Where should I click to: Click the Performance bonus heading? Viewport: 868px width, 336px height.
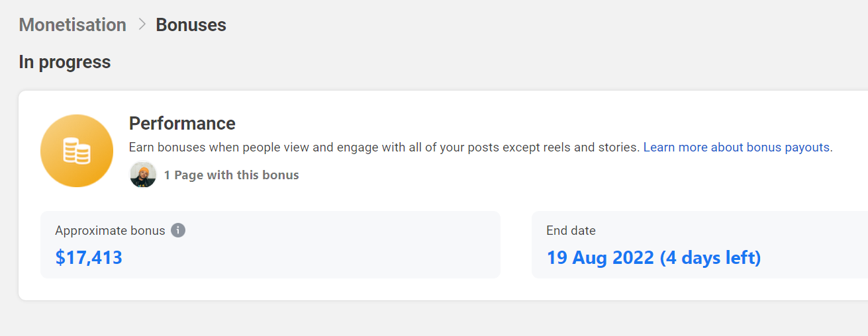coord(182,123)
